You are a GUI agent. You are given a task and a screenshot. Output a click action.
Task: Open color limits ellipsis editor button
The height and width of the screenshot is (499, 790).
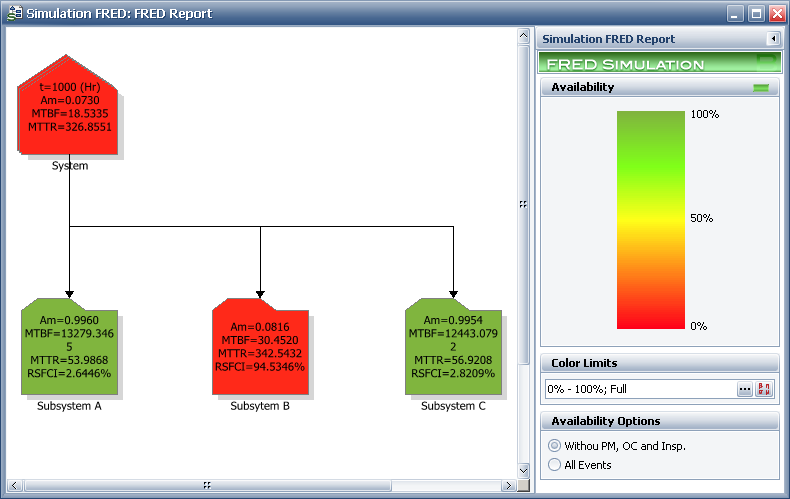[x=745, y=389]
